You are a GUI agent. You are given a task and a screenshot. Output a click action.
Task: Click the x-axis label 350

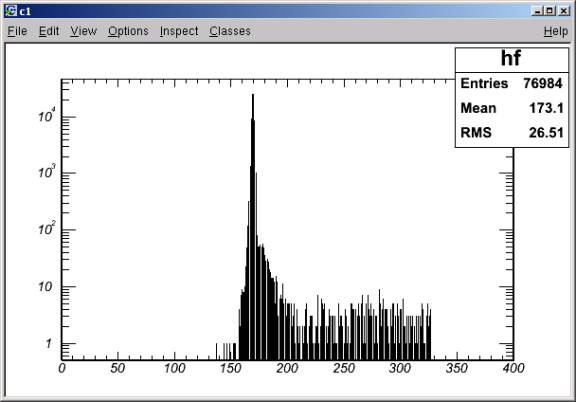[x=457, y=368]
